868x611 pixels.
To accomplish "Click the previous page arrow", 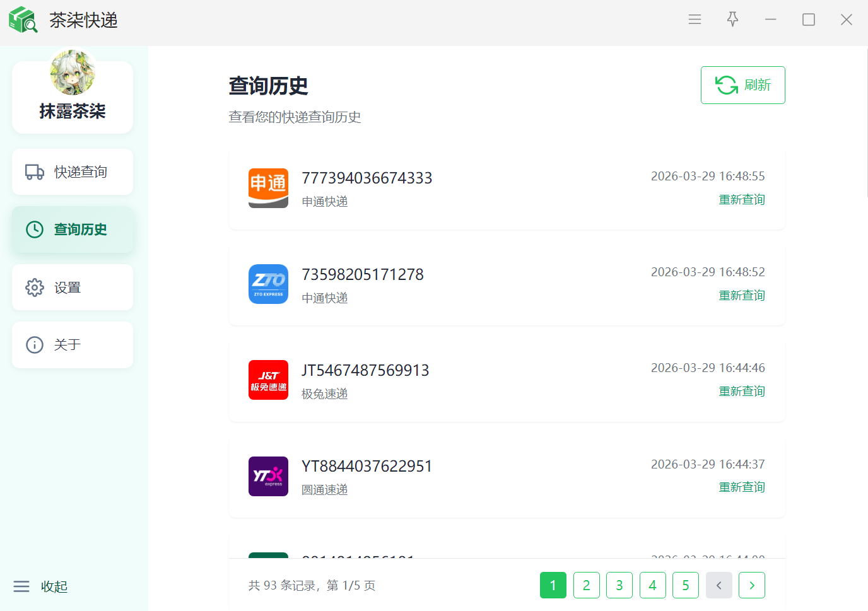I will pyautogui.click(x=718, y=585).
